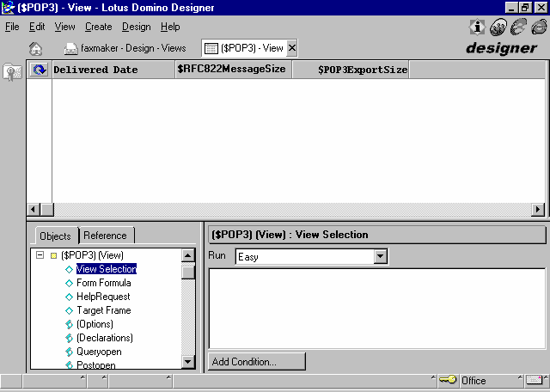Click the refresh icon in view header

click(x=39, y=70)
